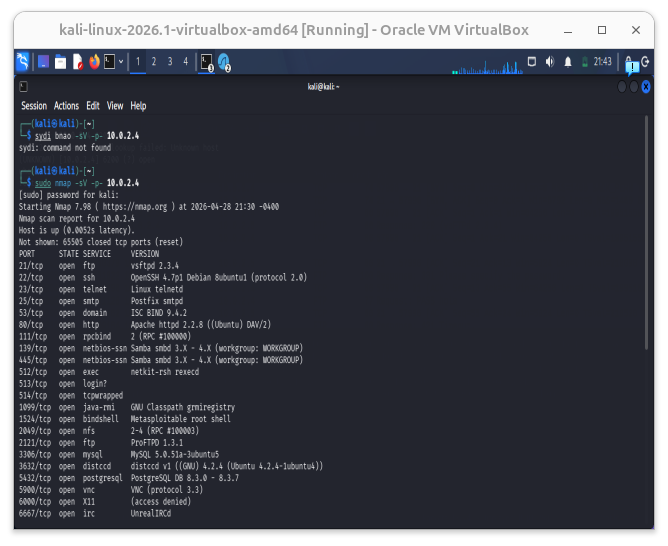Click the green battery power icon
The height and width of the screenshot is (546, 668).
click(x=585, y=62)
